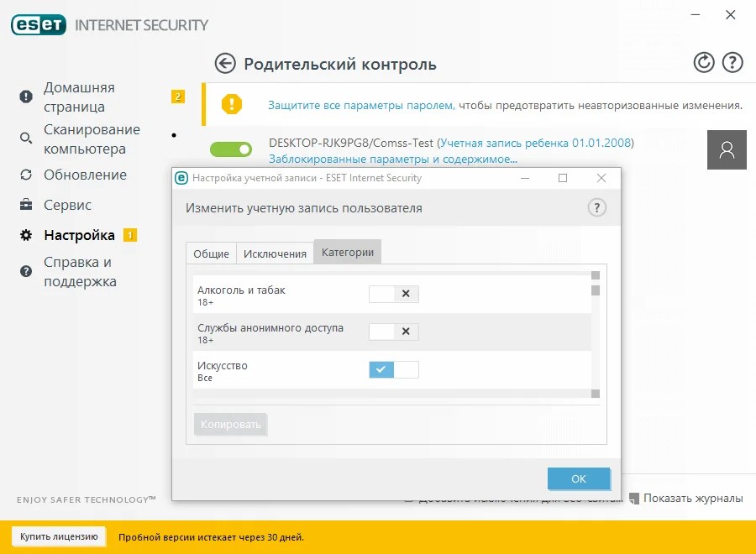Image resolution: width=756 pixels, height=554 pixels.
Task: Click the Сканирование magnifier icon
Action: click(26, 138)
